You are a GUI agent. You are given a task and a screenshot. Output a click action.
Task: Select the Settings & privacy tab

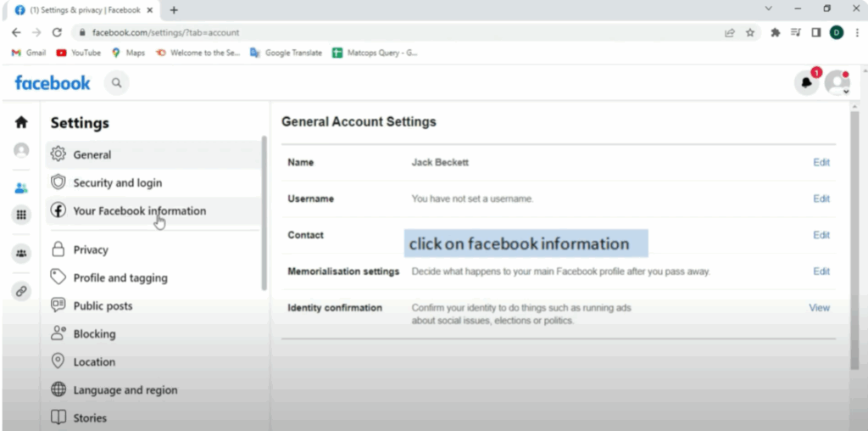[x=83, y=10]
